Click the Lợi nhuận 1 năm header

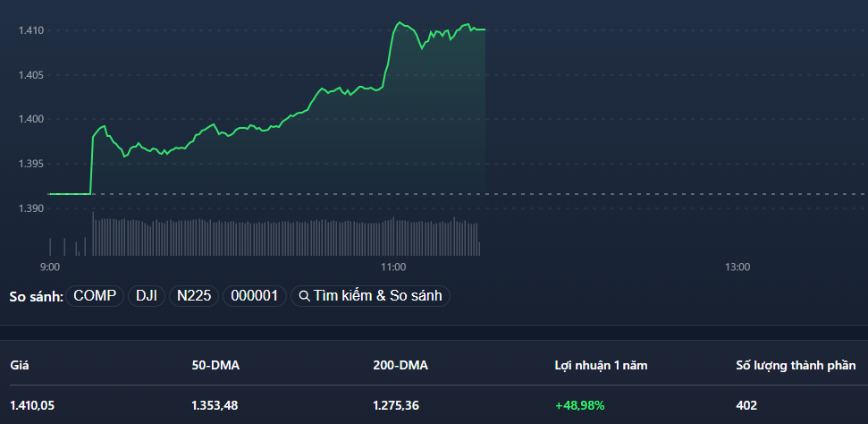[x=601, y=365]
